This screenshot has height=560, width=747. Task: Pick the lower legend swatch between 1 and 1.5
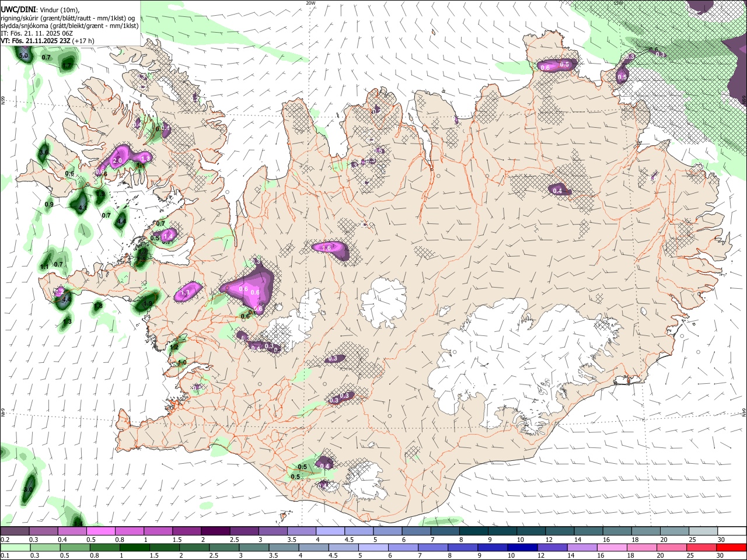134,548
